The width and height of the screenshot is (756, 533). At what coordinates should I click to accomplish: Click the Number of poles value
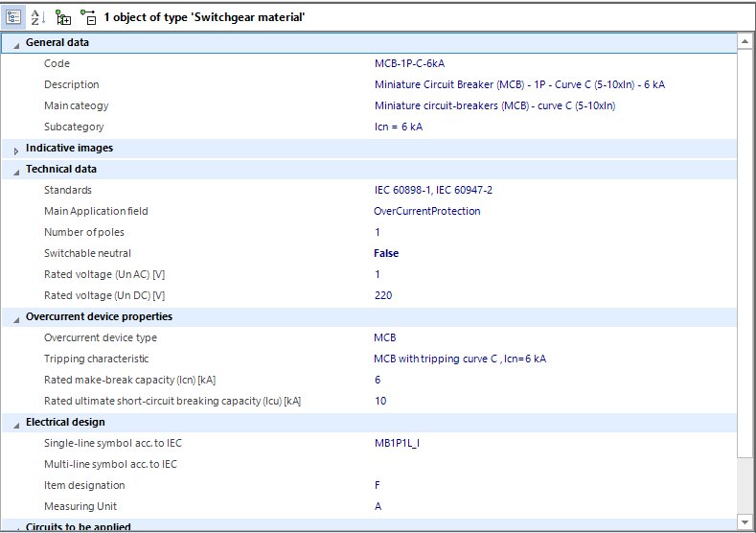pyautogui.click(x=378, y=232)
